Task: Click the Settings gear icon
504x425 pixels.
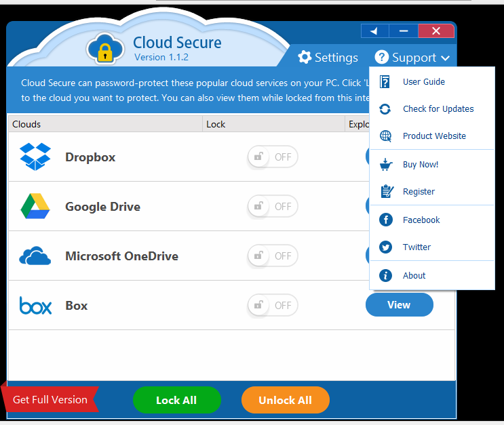Action: point(305,57)
